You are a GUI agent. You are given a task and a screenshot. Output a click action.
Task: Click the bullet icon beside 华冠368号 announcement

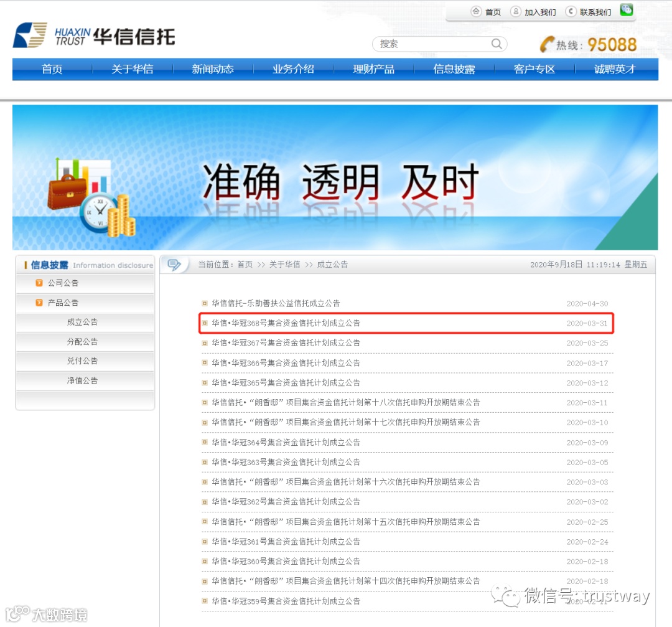pyautogui.click(x=205, y=323)
